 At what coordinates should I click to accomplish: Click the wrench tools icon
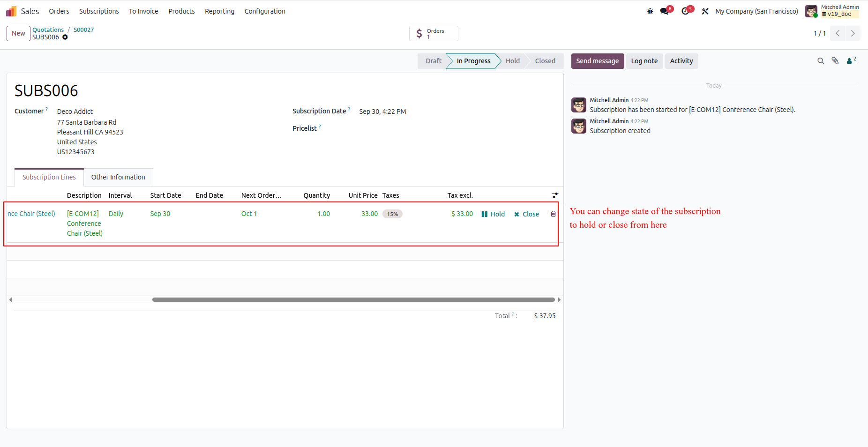(705, 11)
